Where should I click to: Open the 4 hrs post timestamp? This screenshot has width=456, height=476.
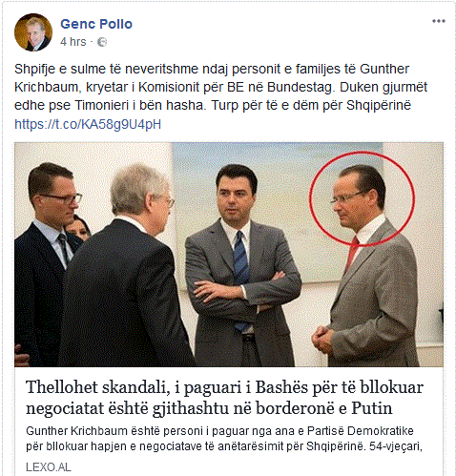pos(73,42)
